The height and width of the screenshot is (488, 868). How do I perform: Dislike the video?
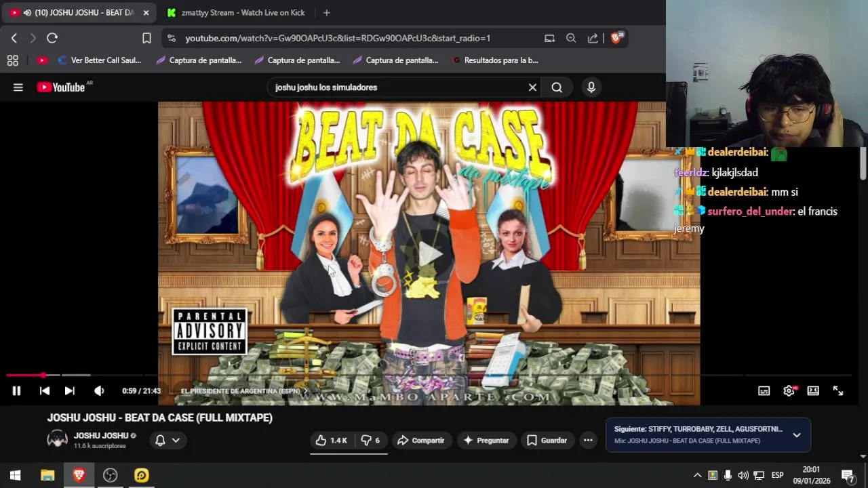[370, 441]
